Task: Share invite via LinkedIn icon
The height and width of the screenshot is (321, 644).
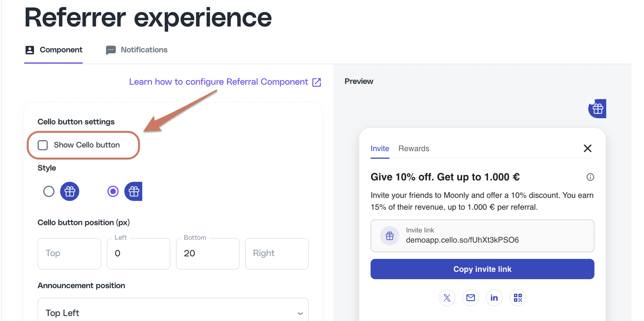Action: point(494,298)
